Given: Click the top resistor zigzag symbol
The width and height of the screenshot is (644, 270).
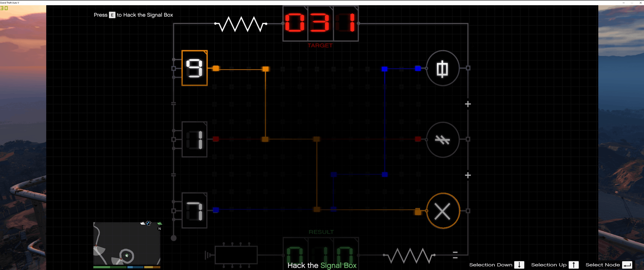Looking at the screenshot, I should [241, 24].
